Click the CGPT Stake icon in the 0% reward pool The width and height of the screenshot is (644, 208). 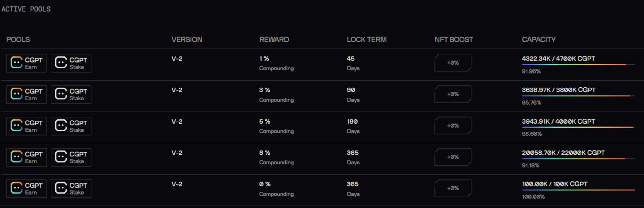[x=71, y=188]
